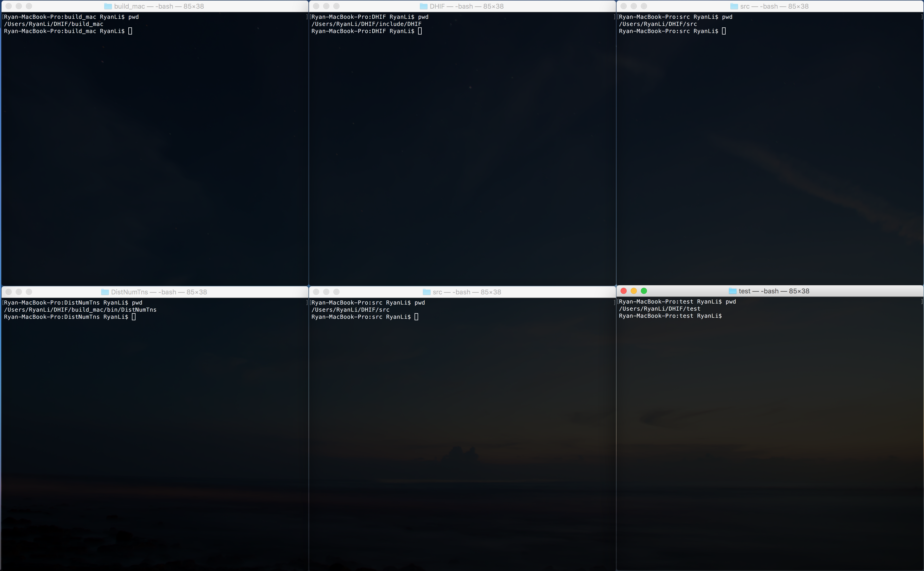
Task: Click the folder icon in build_mac title bar
Action: click(108, 6)
